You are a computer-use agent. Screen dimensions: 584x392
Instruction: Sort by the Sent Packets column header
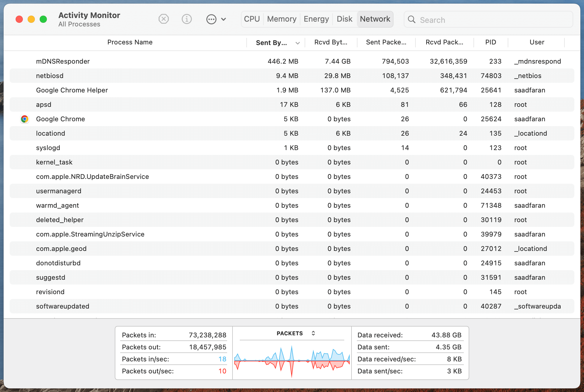pos(386,42)
